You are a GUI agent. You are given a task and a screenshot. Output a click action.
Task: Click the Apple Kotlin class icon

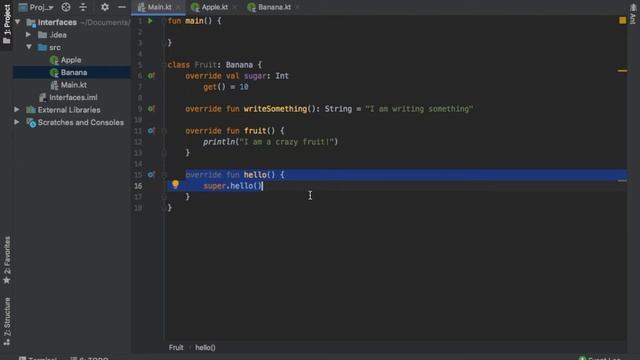(54, 60)
